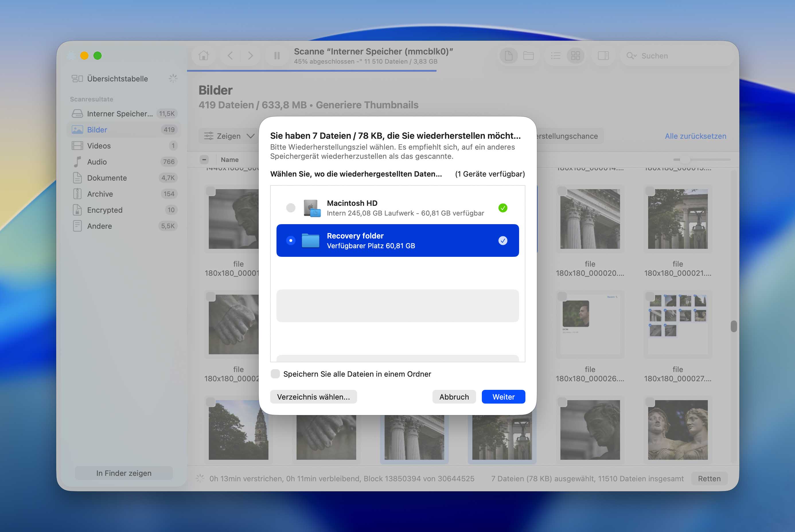Open the Zeigen filter dropdown
The height and width of the screenshot is (532, 795).
point(229,136)
